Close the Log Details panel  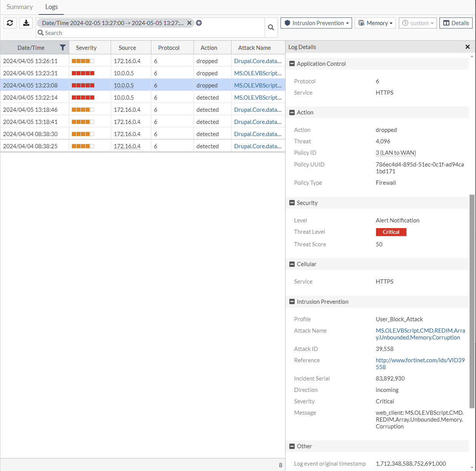(467, 47)
